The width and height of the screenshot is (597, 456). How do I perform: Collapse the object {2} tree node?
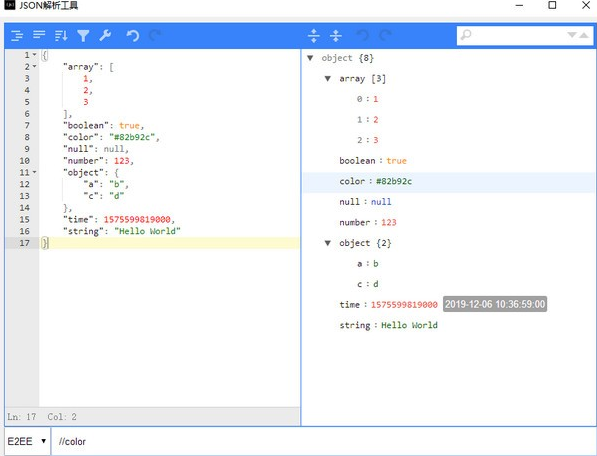(328, 243)
